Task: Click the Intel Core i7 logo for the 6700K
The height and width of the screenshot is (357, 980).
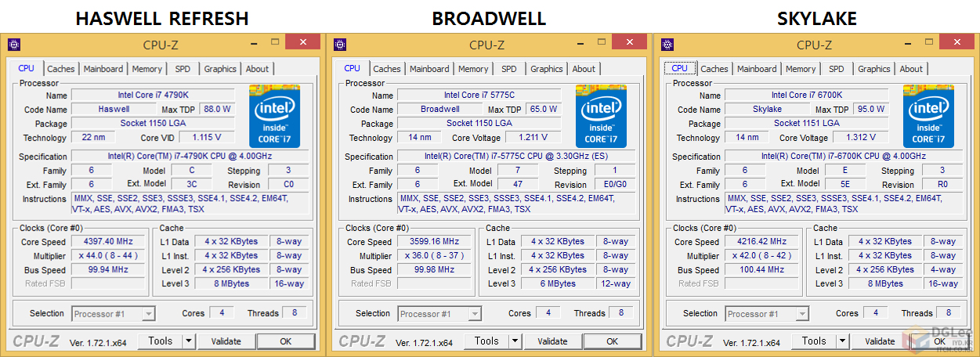Action: click(x=928, y=116)
